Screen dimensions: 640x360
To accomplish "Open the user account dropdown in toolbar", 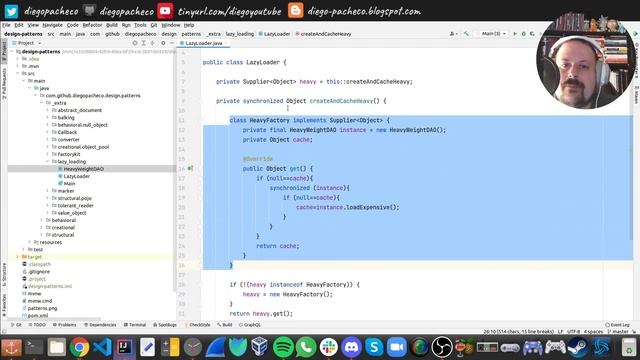I will (453, 34).
